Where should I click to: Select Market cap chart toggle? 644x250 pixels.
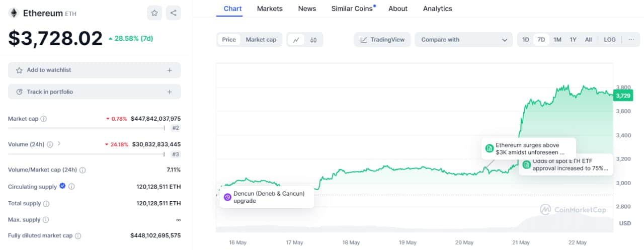click(261, 40)
